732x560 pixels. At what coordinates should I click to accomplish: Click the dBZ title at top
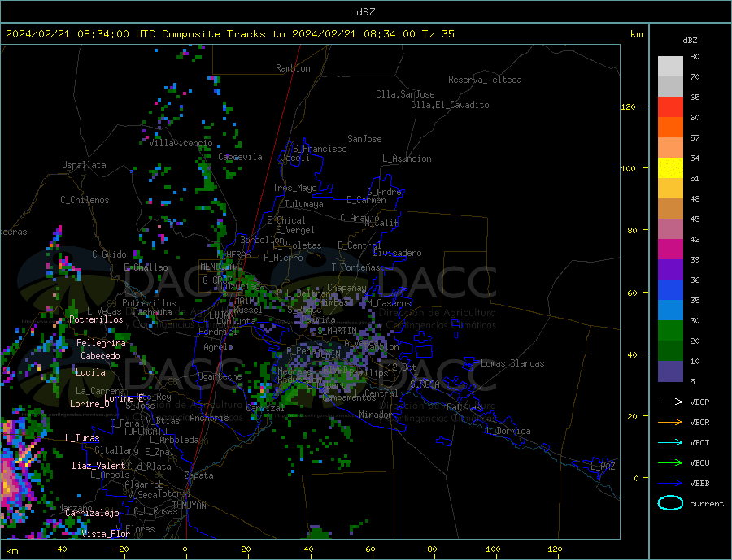pos(365,12)
